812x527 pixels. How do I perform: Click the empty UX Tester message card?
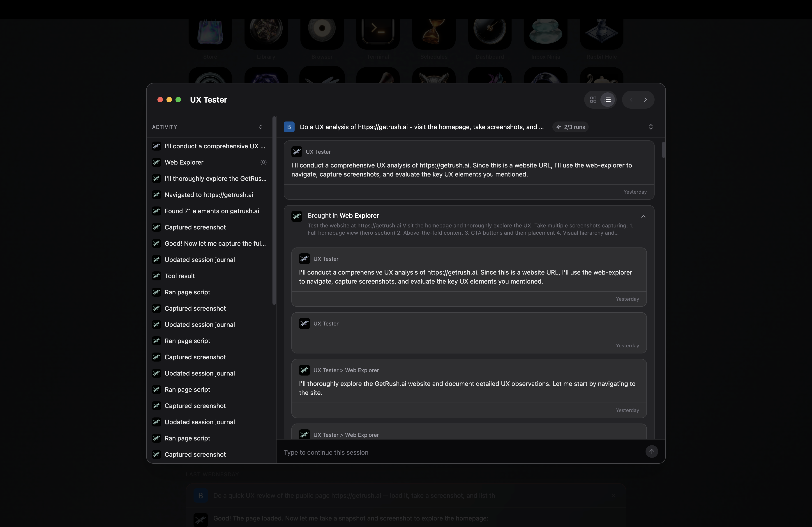click(469, 333)
